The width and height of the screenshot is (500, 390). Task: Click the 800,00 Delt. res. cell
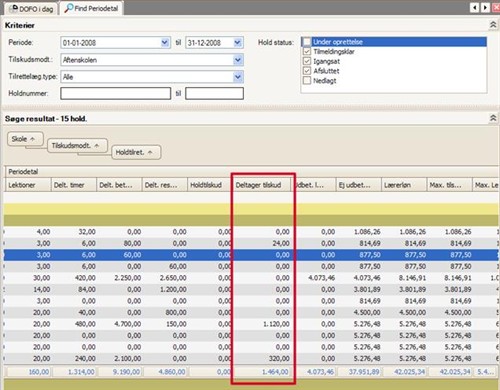coord(164,313)
